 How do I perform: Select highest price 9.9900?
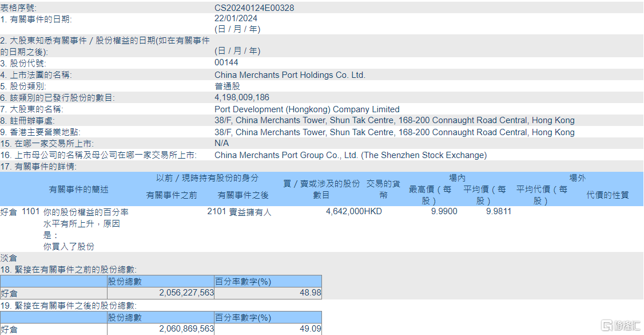pyautogui.click(x=444, y=211)
